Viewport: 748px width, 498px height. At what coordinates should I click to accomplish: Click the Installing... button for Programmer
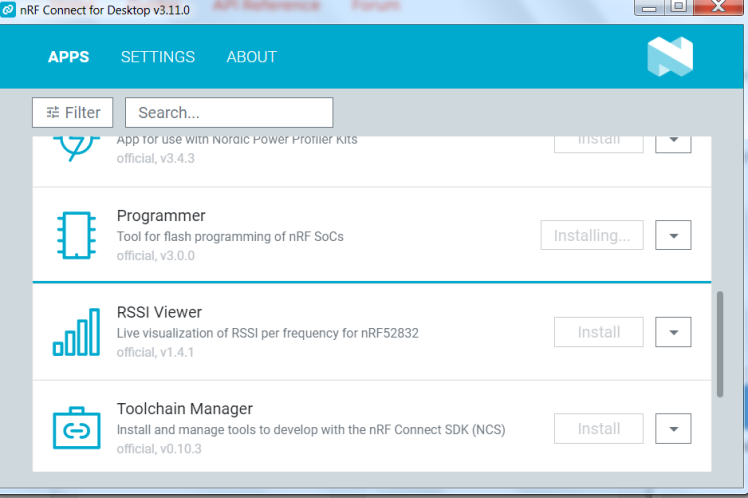point(592,236)
